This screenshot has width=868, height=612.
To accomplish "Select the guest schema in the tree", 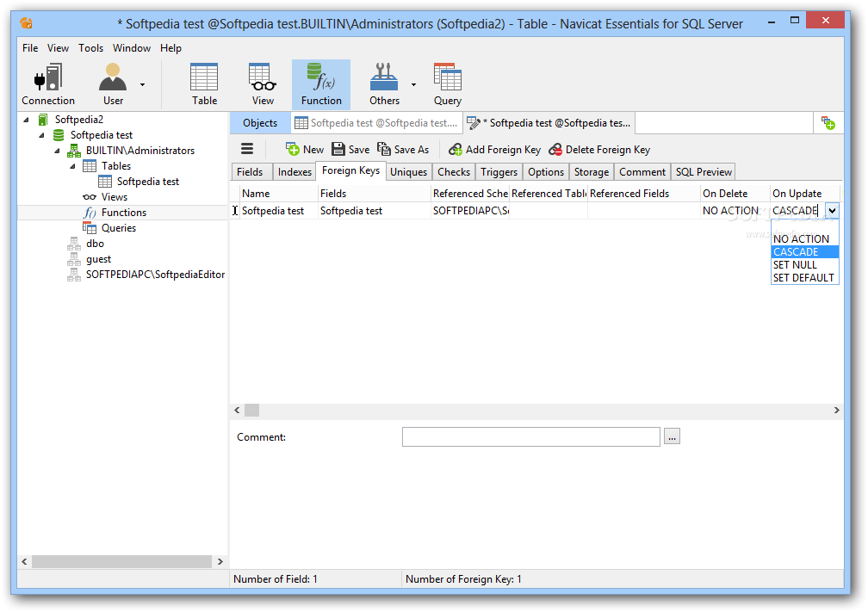I will click(98, 259).
